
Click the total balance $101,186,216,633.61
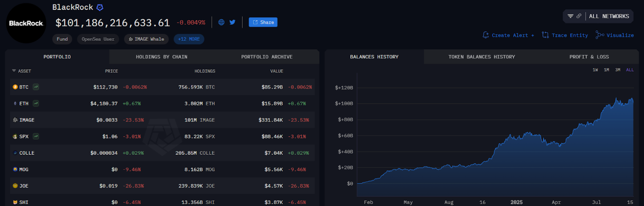click(x=112, y=23)
